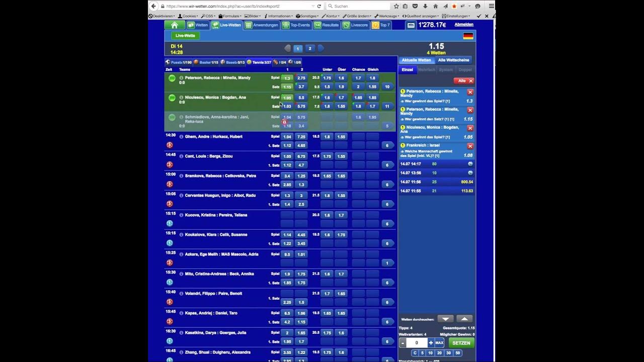Select the German flag language icon
Screen dimensions: 644x362
(x=468, y=36)
